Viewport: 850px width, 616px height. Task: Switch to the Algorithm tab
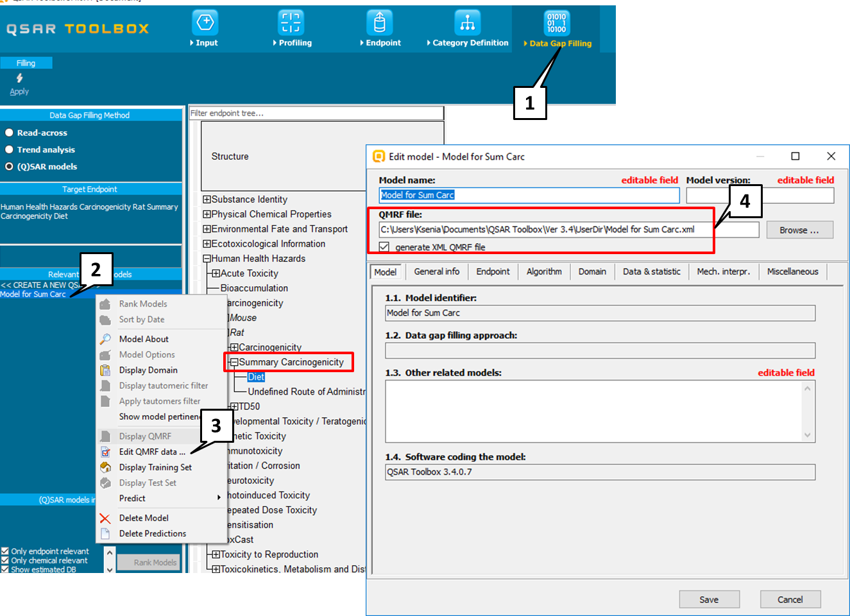tap(544, 271)
